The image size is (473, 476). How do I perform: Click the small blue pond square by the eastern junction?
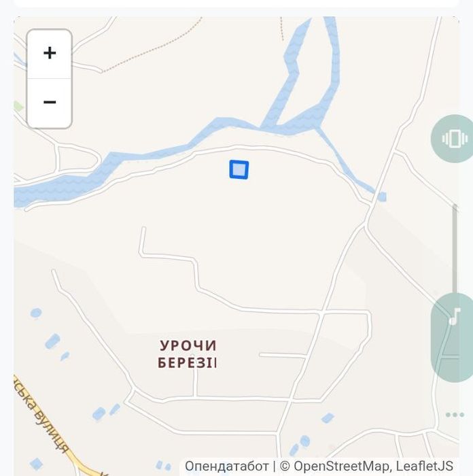(x=382, y=197)
